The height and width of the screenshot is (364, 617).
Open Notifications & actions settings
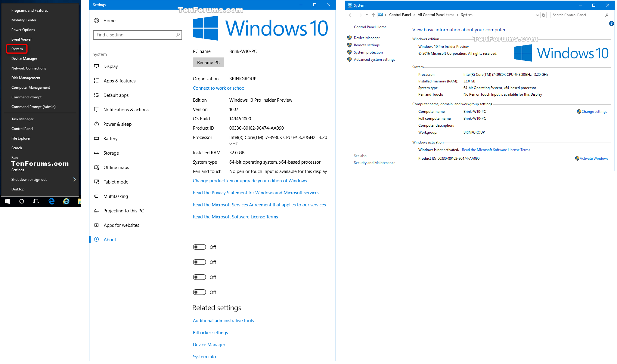pos(126,110)
